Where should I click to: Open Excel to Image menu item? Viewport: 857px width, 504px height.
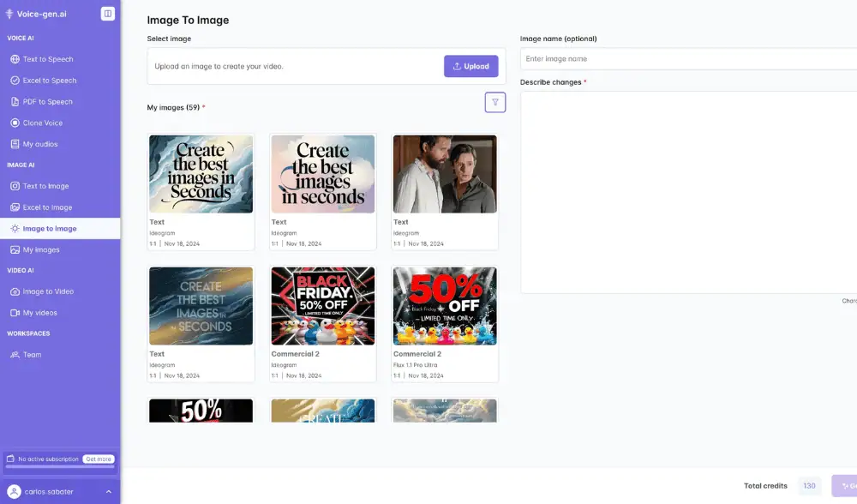click(47, 207)
